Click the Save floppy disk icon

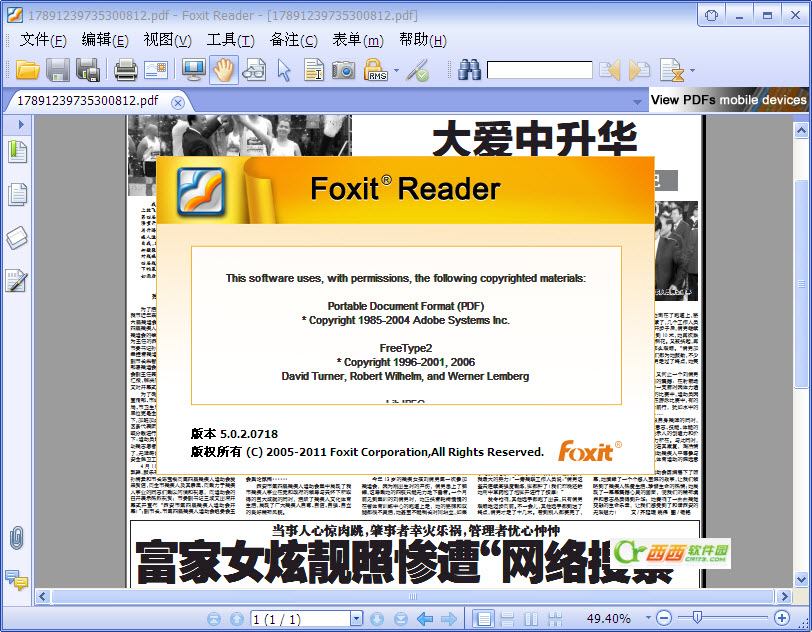click(x=58, y=69)
